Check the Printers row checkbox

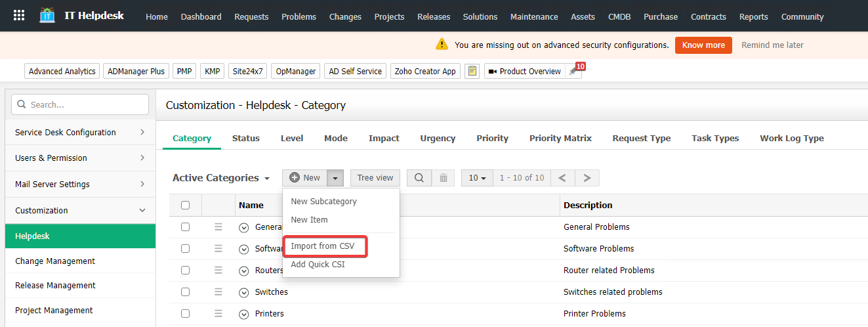185,313
